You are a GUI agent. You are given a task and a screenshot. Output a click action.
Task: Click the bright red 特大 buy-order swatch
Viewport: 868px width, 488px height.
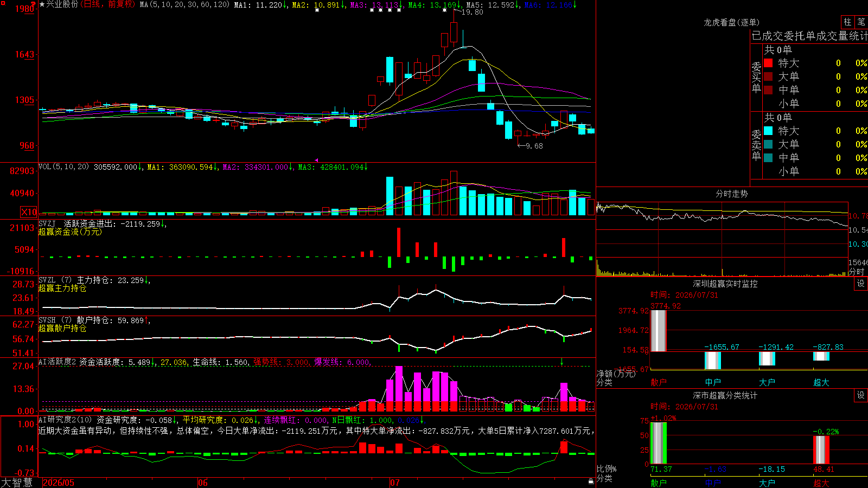[x=768, y=63]
